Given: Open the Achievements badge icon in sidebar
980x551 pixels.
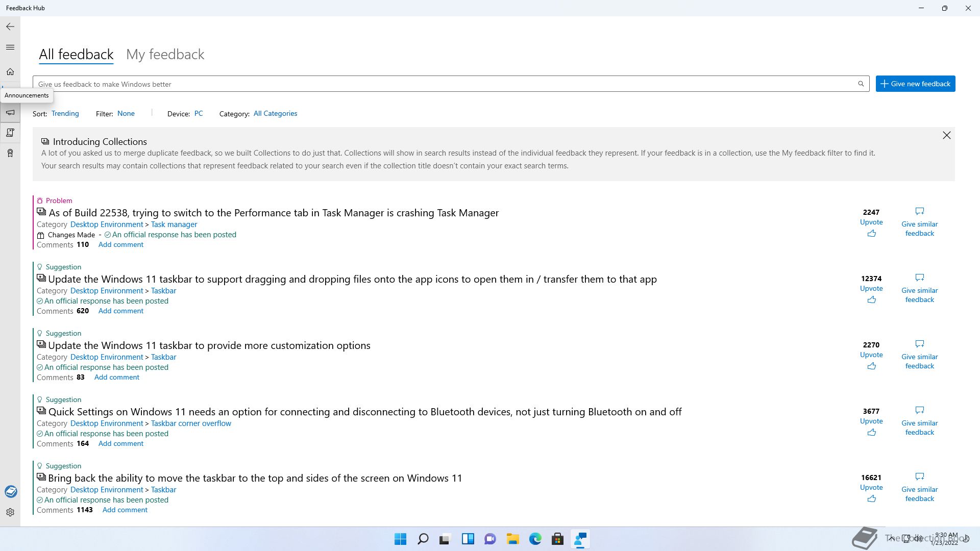Looking at the screenshot, I should (x=10, y=153).
